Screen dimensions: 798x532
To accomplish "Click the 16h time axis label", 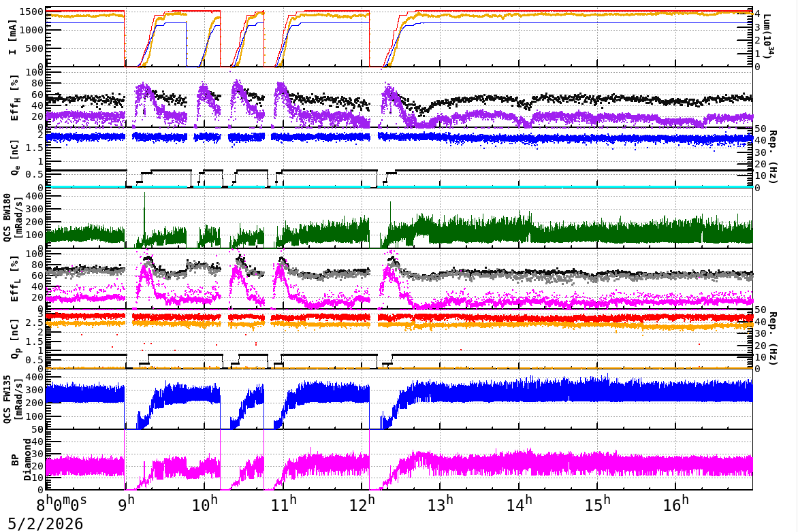I will [676, 503].
